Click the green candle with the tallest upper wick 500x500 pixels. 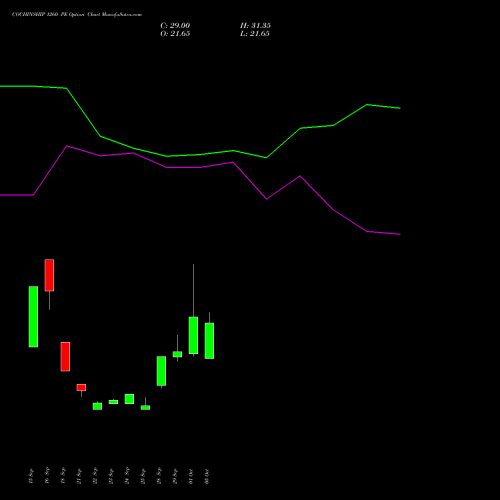pyautogui.click(x=193, y=335)
